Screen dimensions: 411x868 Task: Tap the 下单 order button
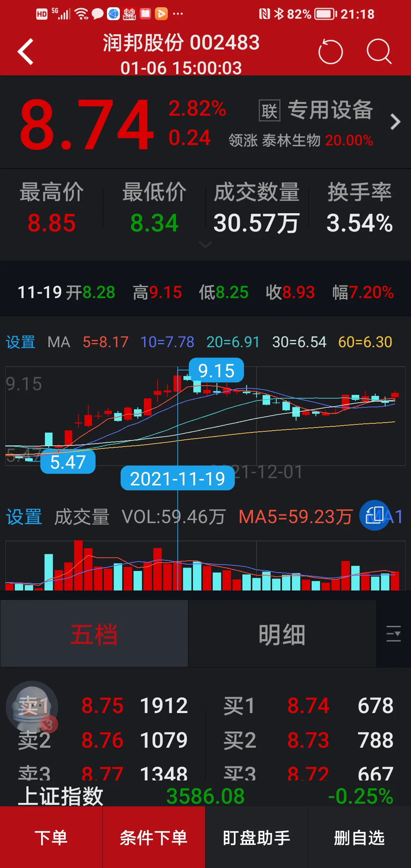(51, 838)
